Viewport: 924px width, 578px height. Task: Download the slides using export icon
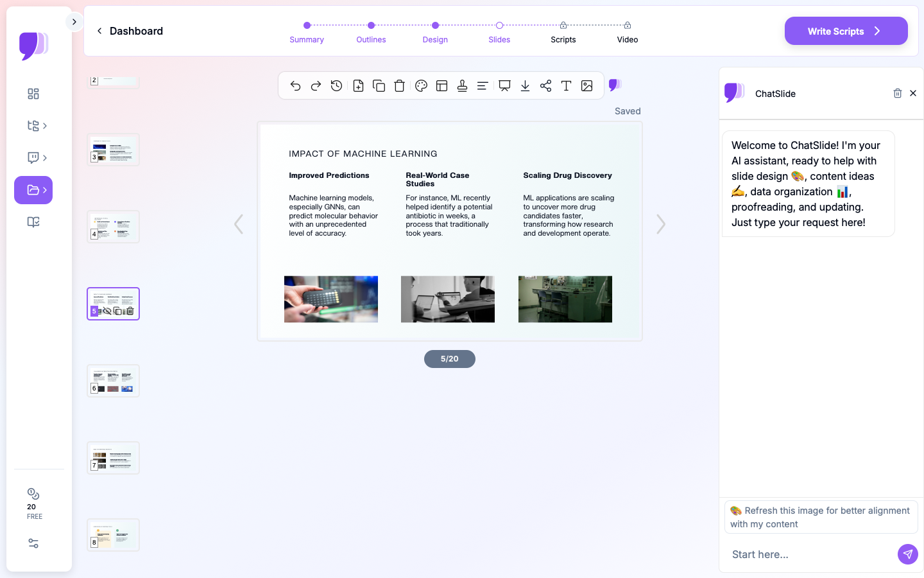click(x=525, y=86)
